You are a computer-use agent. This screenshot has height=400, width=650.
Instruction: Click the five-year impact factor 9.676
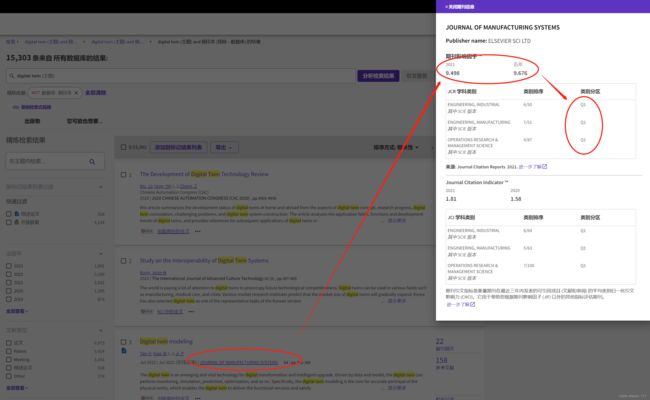click(520, 73)
